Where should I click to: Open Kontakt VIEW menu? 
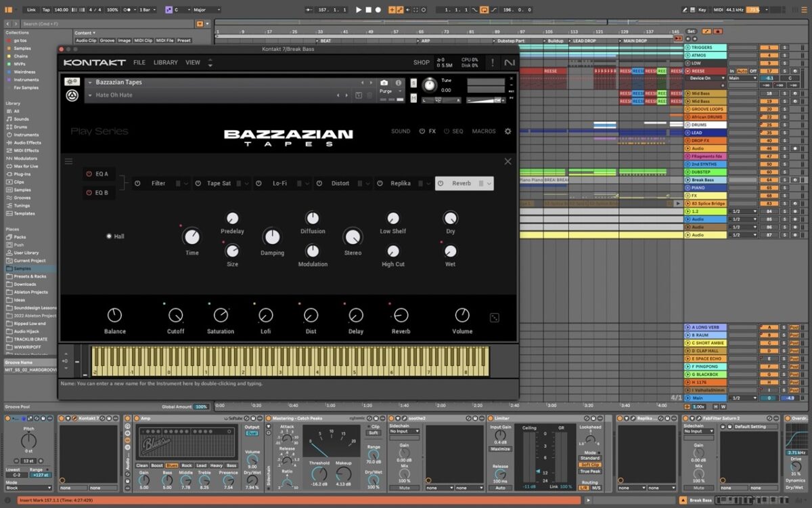coord(193,62)
